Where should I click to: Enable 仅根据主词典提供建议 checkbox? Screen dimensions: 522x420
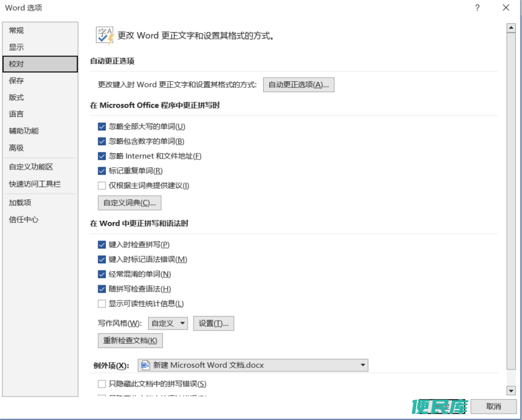(x=102, y=186)
